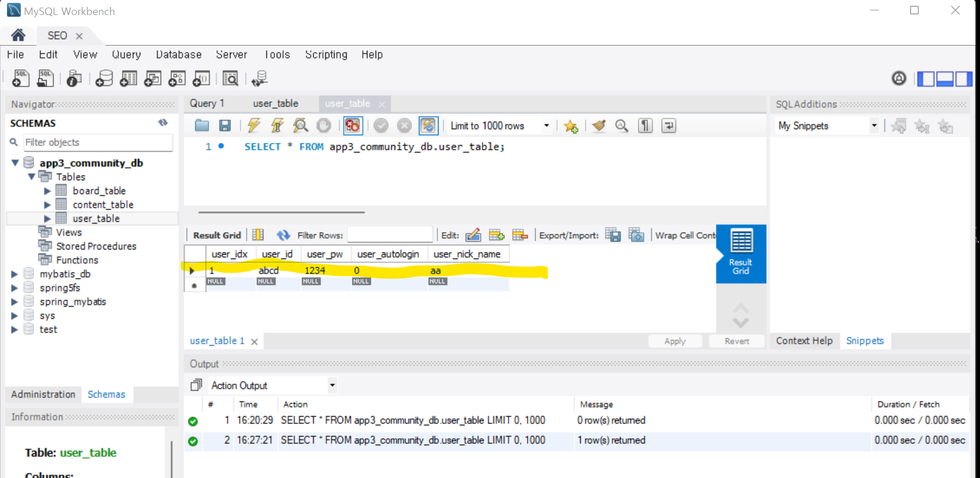Reconnect to DBMS icon
The image size is (980, 478).
click(259, 79)
